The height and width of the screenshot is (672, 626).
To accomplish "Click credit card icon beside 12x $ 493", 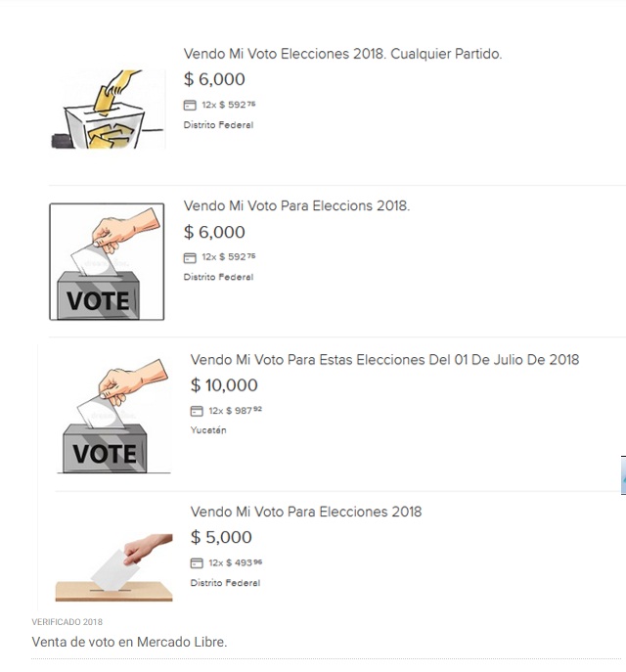I will click(197, 563).
